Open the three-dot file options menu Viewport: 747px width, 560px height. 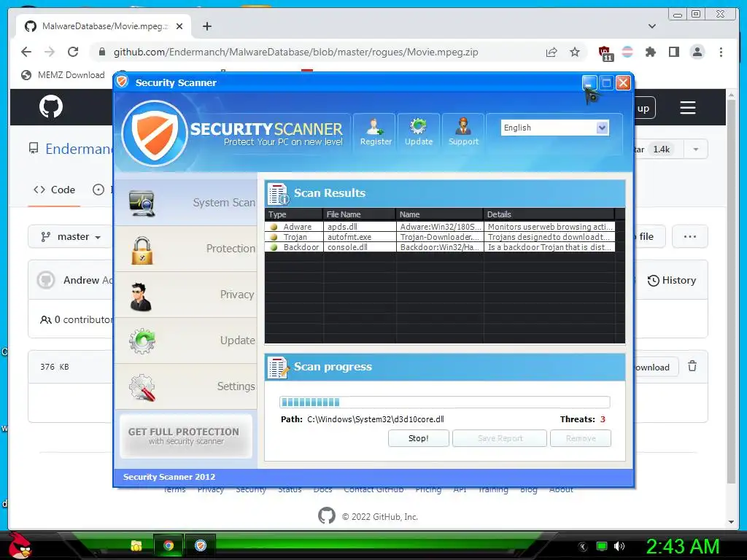click(690, 237)
